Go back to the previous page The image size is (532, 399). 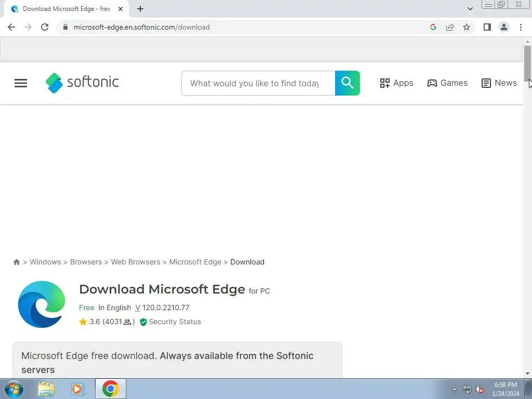click(x=11, y=27)
